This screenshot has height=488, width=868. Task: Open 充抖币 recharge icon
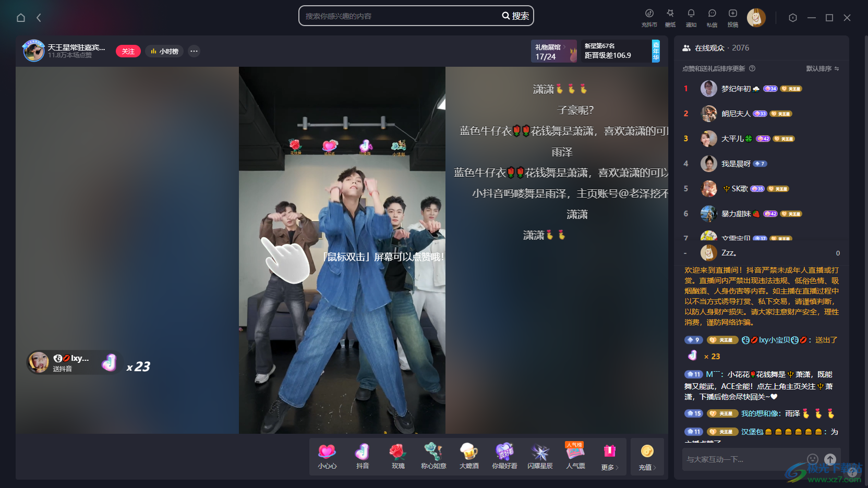(649, 18)
